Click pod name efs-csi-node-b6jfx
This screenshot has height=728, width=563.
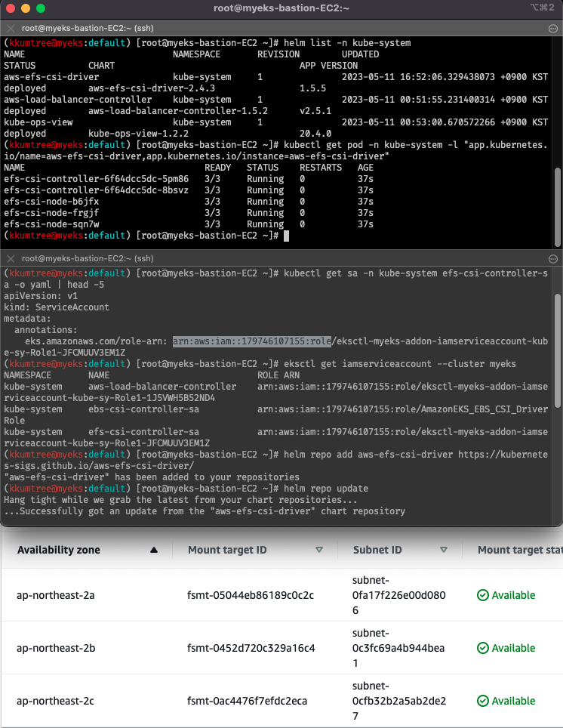click(x=51, y=202)
